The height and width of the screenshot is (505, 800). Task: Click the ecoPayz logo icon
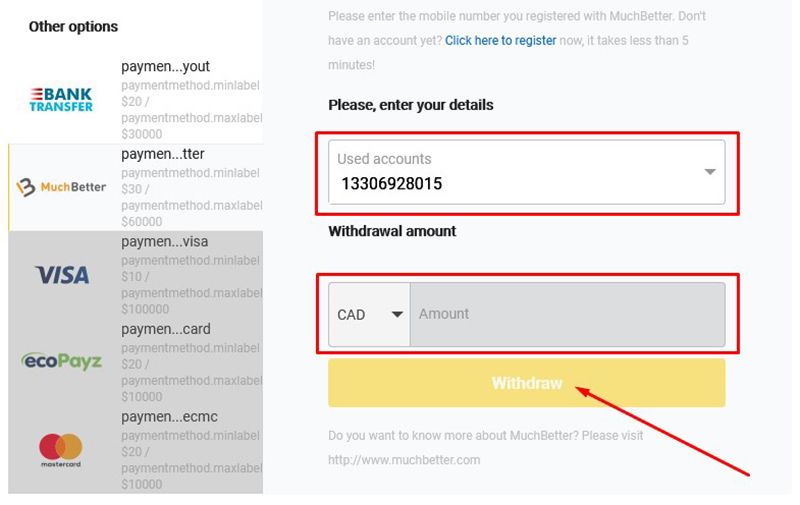coord(62,361)
